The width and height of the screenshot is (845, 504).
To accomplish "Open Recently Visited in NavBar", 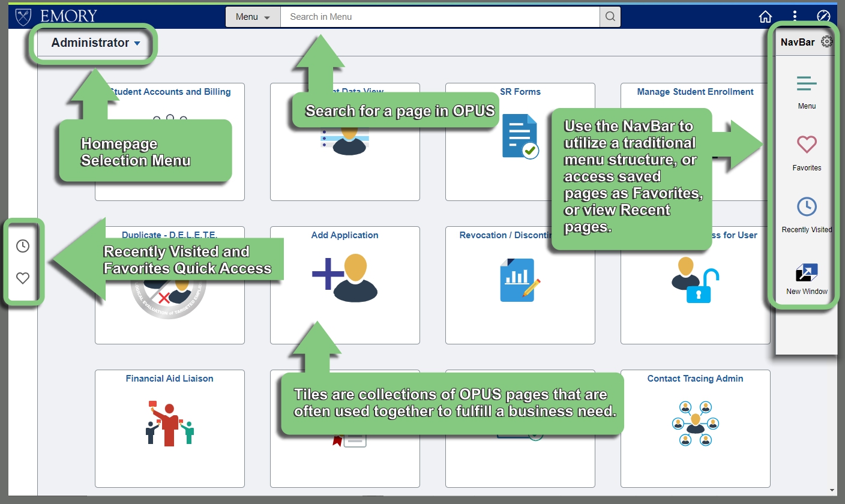I will (x=807, y=214).
